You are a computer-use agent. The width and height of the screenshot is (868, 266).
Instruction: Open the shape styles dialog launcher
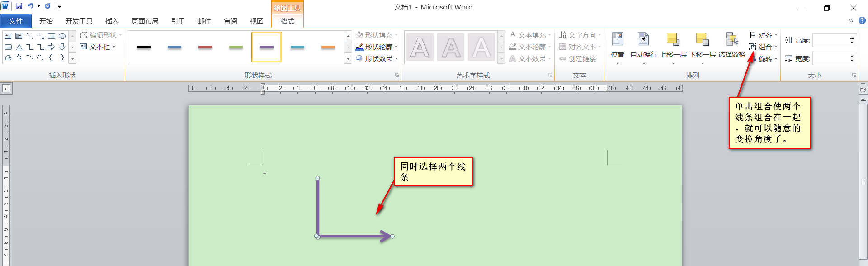(396, 75)
